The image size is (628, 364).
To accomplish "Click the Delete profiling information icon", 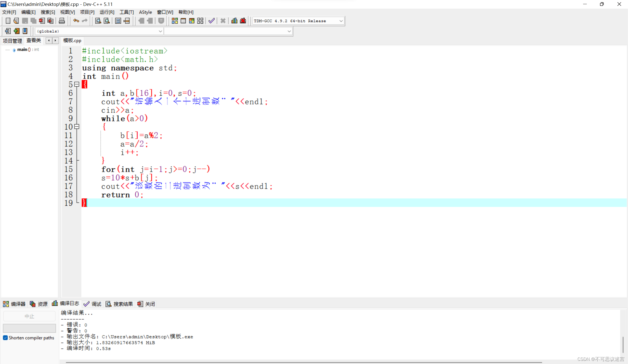I will 243,21.
